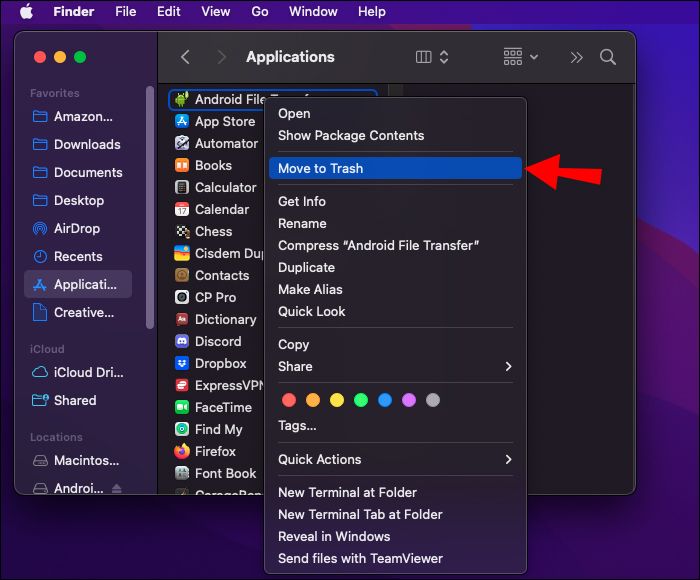Open the Tags… option
Viewport: 700px width, 580px height.
point(395,426)
